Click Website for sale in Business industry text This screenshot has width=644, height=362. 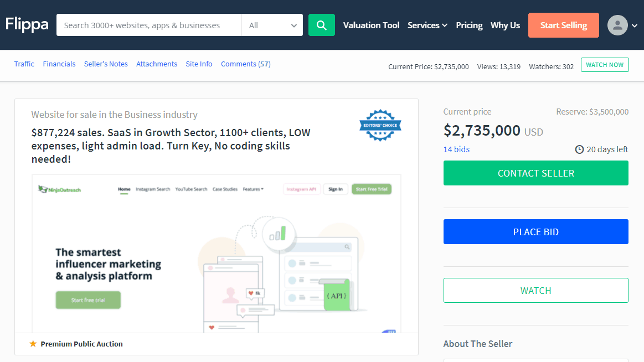tap(114, 115)
